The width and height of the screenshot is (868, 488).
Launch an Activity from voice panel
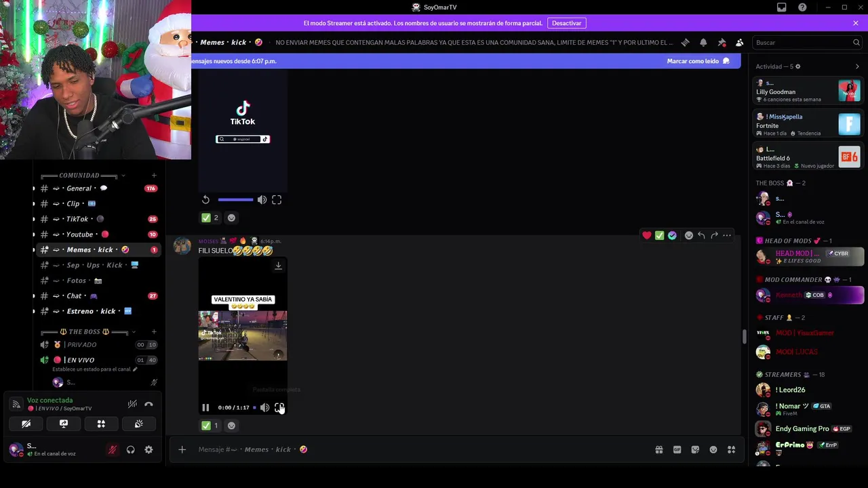click(101, 424)
